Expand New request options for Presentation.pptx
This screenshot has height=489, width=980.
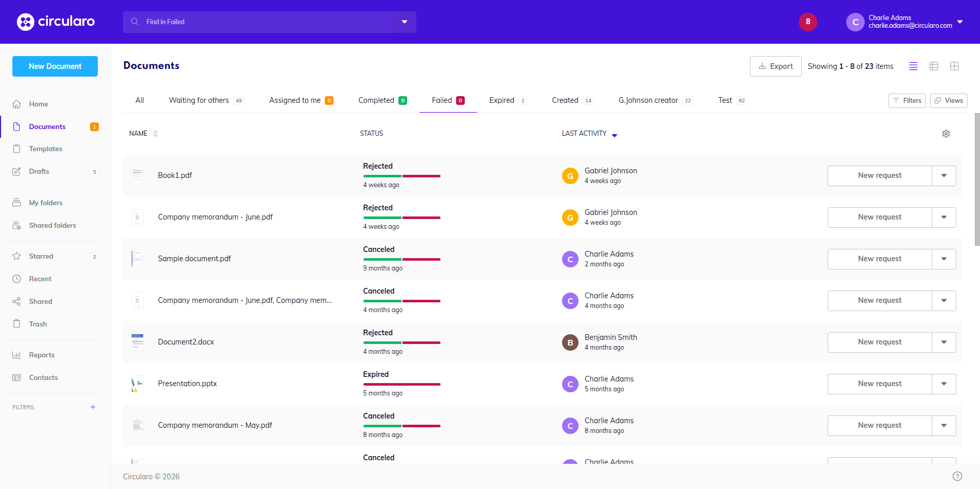(x=943, y=384)
